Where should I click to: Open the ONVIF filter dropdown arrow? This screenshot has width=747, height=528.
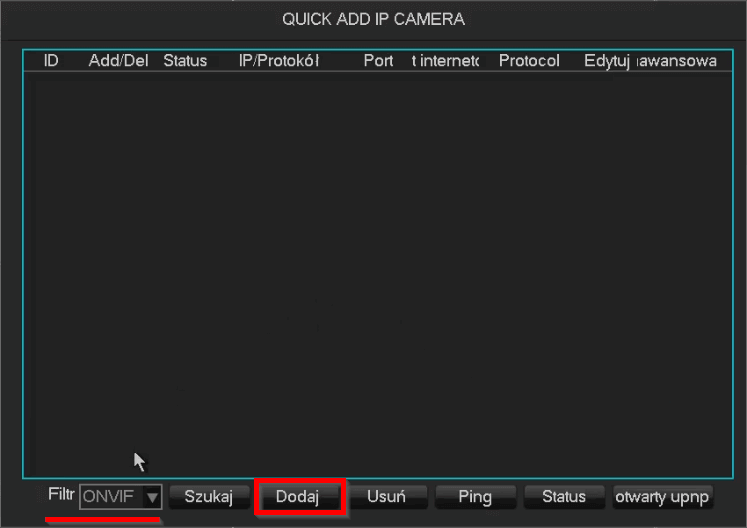[152, 498]
